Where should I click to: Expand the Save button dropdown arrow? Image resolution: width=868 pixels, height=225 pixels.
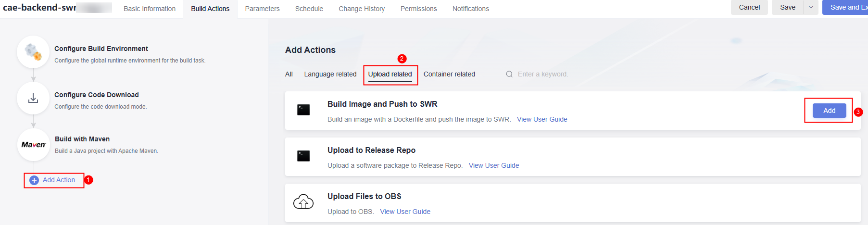(811, 7)
